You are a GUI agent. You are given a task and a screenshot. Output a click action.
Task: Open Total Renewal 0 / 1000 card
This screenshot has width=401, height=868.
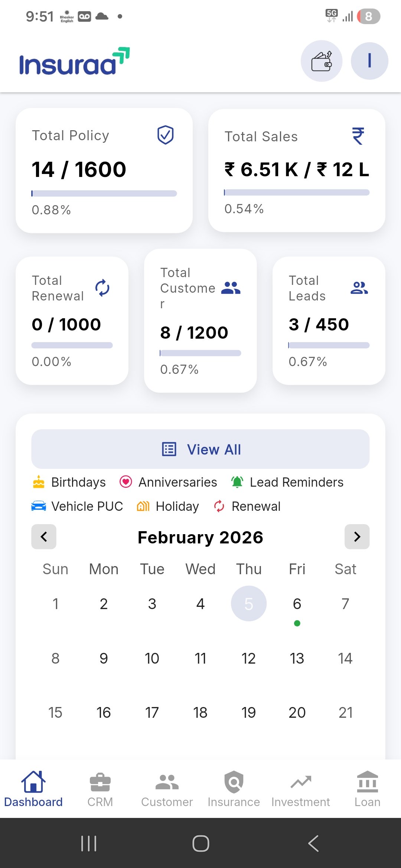tap(72, 321)
